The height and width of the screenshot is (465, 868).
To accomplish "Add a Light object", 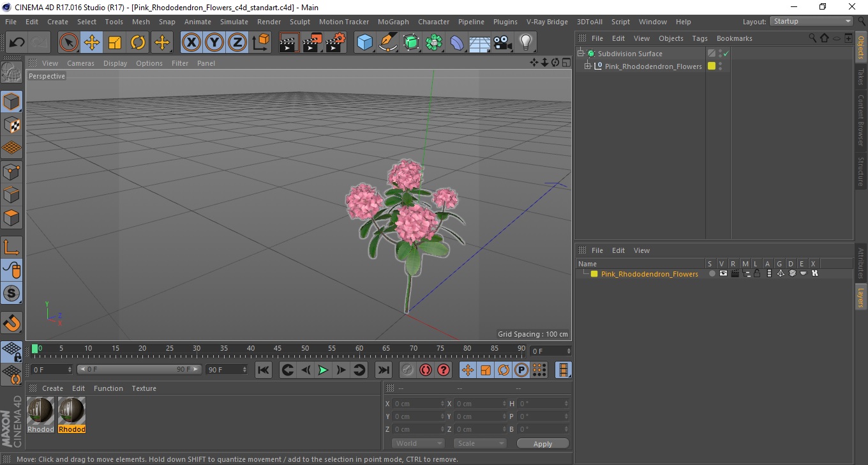I will (526, 43).
